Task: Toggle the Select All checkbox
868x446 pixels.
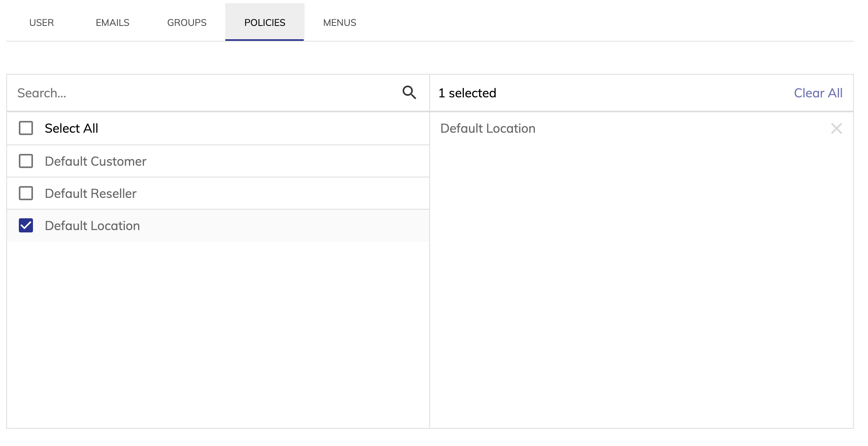Action: click(26, 128)
